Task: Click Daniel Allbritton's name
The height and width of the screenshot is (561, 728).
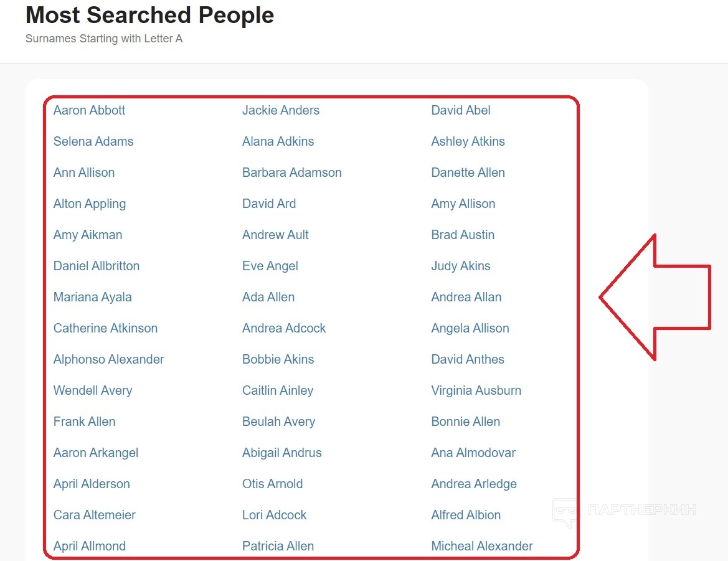Action: (97, 266)
